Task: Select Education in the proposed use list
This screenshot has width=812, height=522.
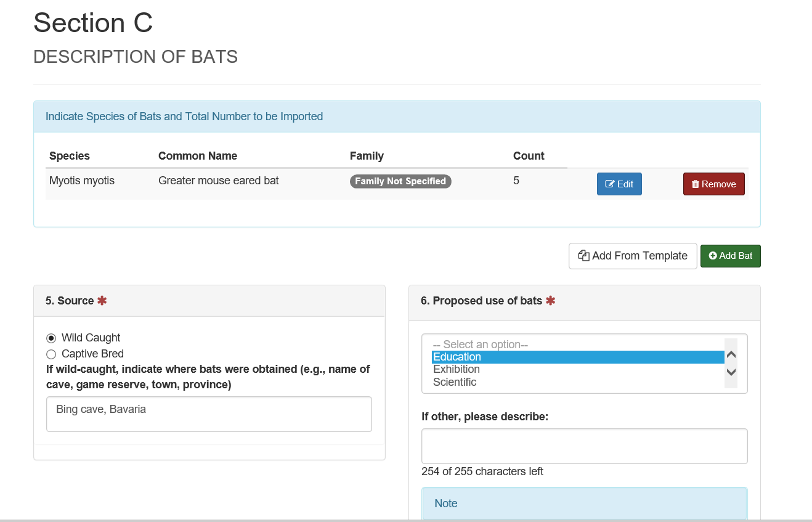Action: pos(457,357)
